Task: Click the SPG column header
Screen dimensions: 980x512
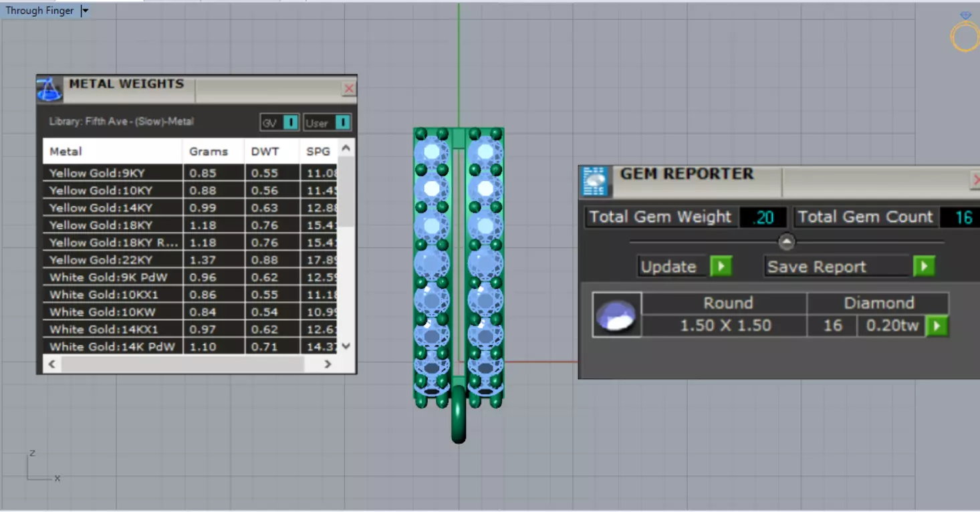Action: pos(319,151)
